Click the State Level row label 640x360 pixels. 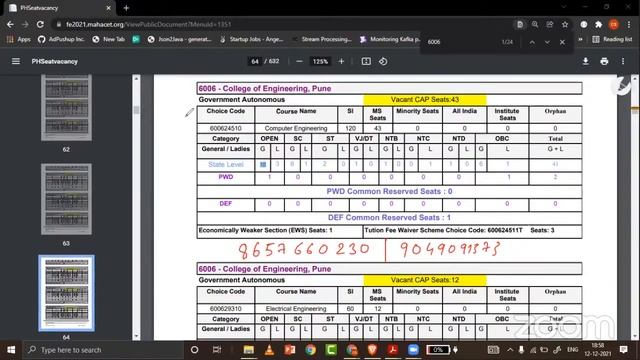pyautogui.click(x=226, y=164)
